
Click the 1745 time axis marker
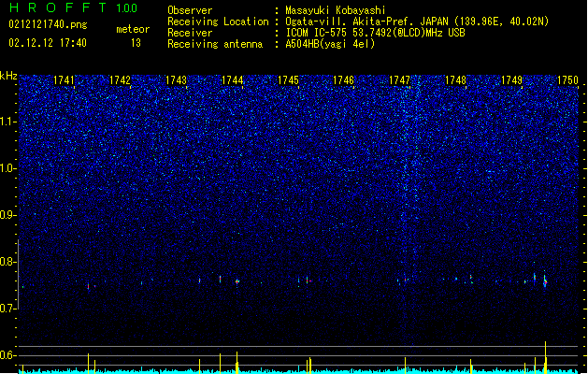288,79
